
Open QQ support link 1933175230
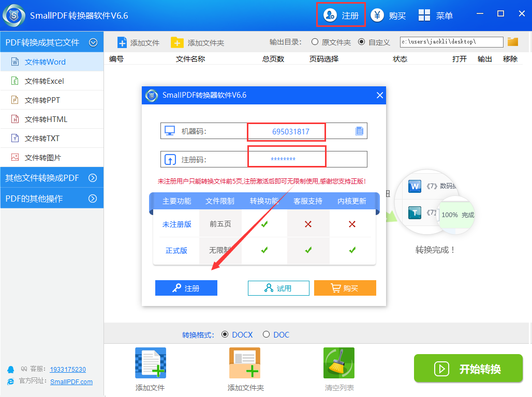click(x=68, y=369)
